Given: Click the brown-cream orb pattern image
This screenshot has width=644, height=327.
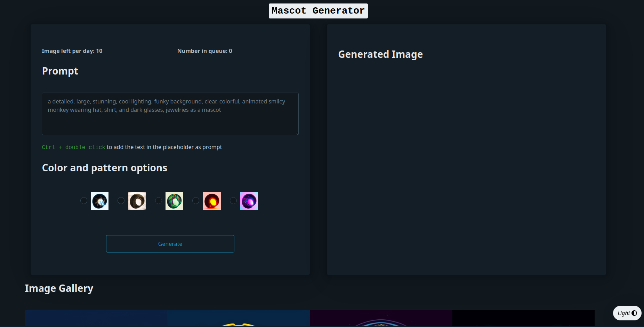Looking at the screenshot, I should coord(137,201).
